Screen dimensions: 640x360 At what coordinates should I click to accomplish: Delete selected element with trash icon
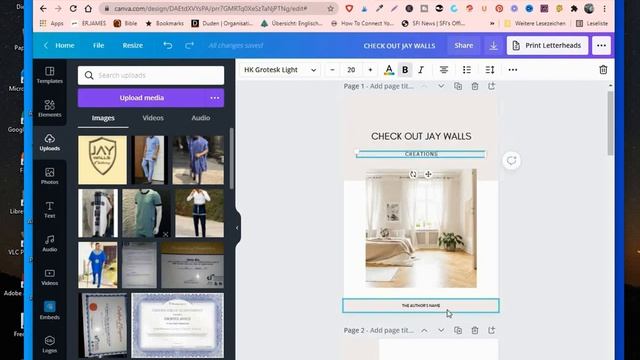pyautogui.click(x=603, y=70)
